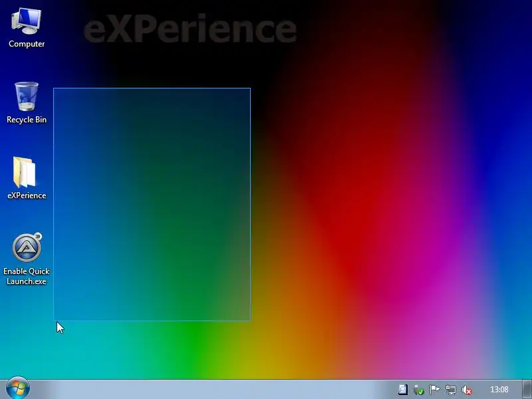Click the muted speaker volume icon
The height and width of the screenshot is (399, 532).
point(467,390)
